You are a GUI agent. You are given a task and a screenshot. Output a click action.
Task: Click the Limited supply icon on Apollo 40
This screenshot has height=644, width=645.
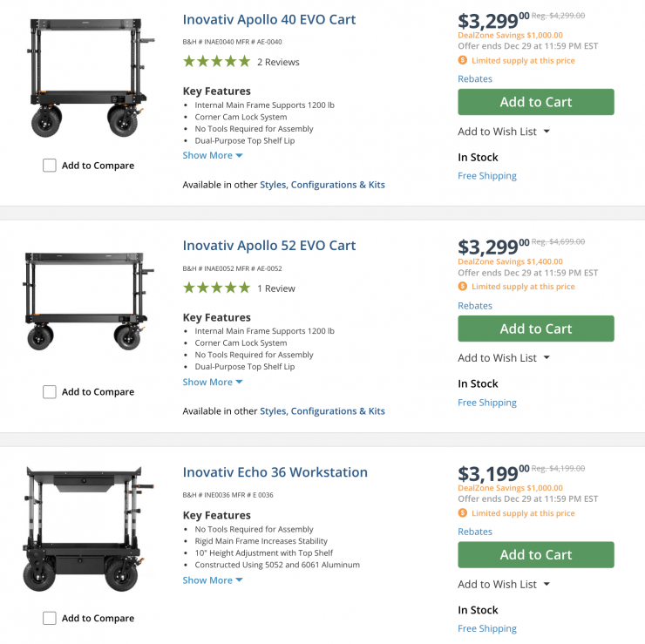point(462,61)
